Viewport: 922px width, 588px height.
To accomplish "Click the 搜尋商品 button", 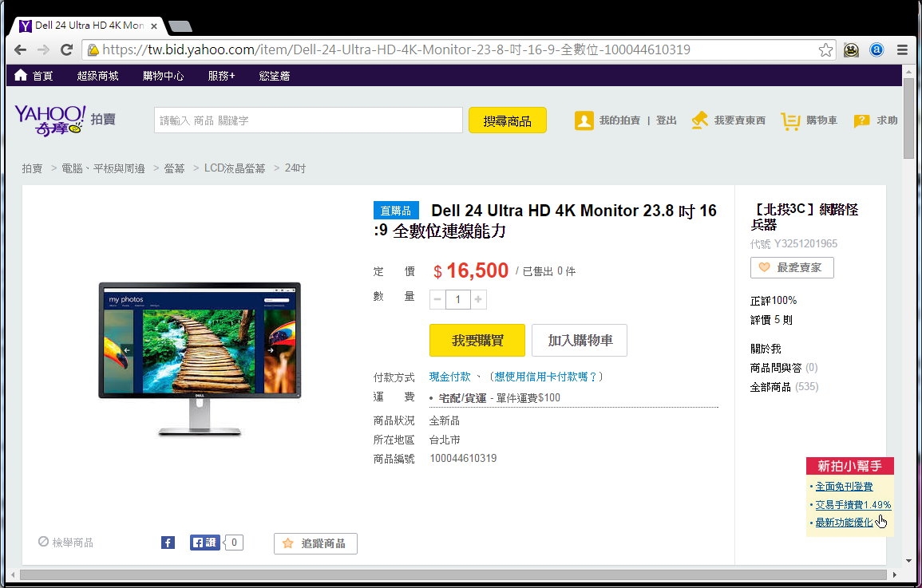I will tap(508, 120).
